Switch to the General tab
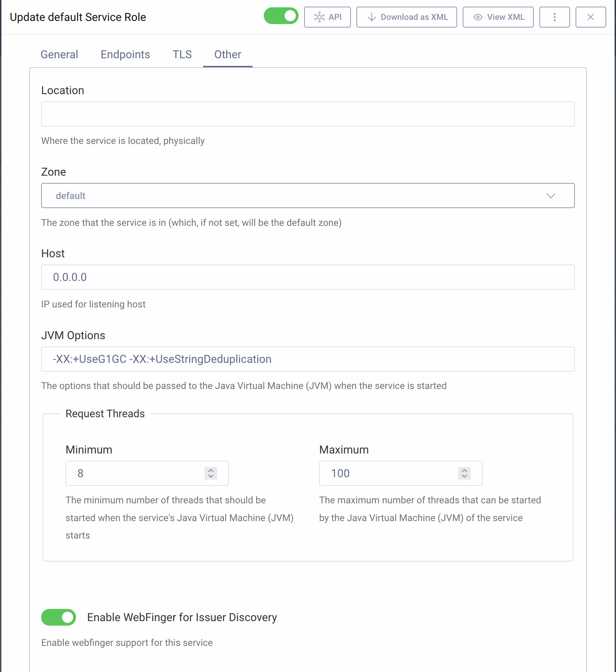The image size is (616, 672). 59,54
